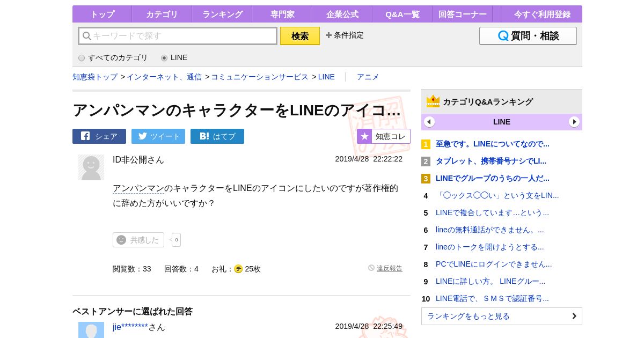
Task: Go to the 企業公式 tab
Action: 342,14
